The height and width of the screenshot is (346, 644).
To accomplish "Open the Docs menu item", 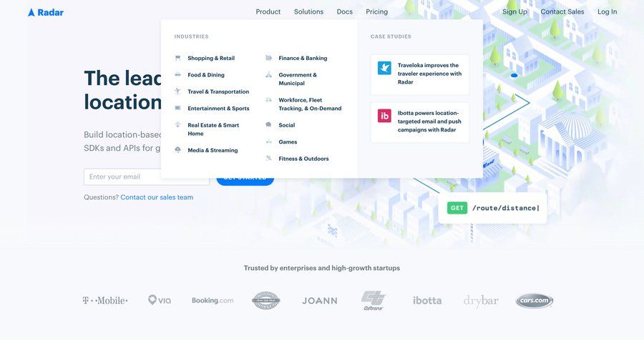I will [345, 12].
